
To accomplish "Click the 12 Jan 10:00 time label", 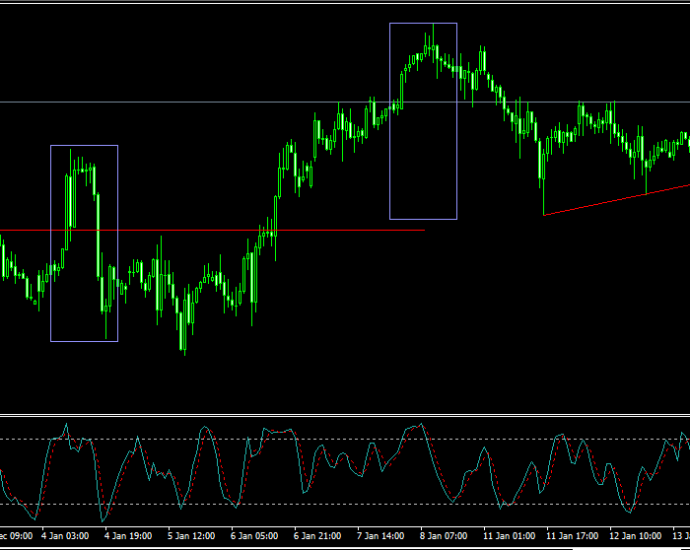I will (635, 536).
